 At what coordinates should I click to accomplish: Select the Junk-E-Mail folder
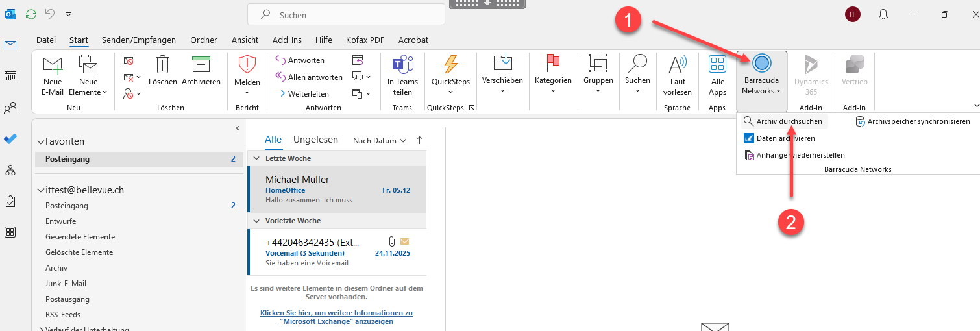coord(66,284)
